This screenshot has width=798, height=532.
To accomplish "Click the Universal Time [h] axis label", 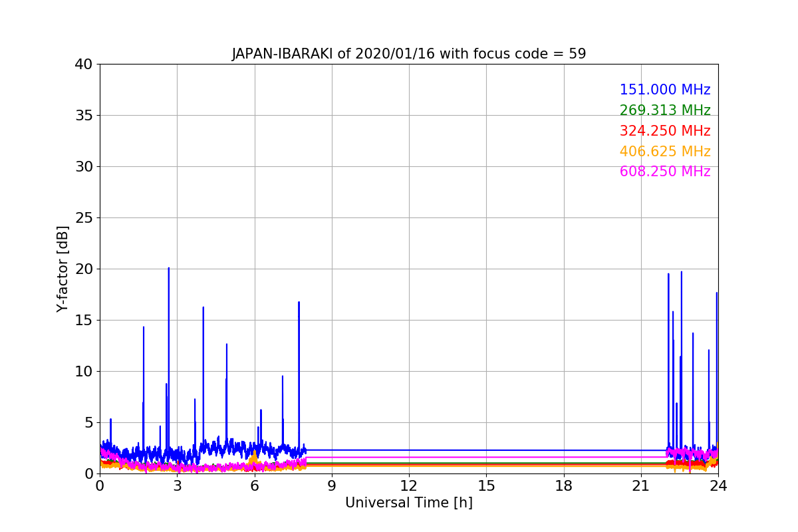I will point(408,503).
